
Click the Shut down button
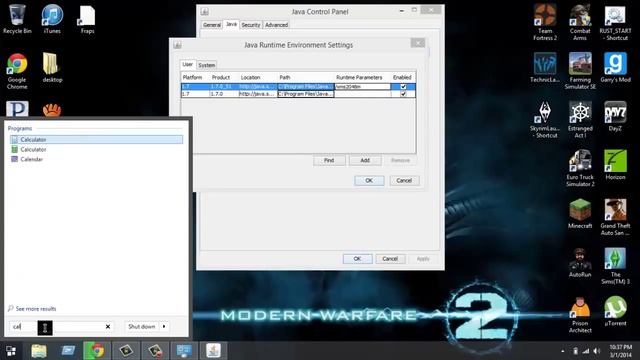tap(142, 327)
